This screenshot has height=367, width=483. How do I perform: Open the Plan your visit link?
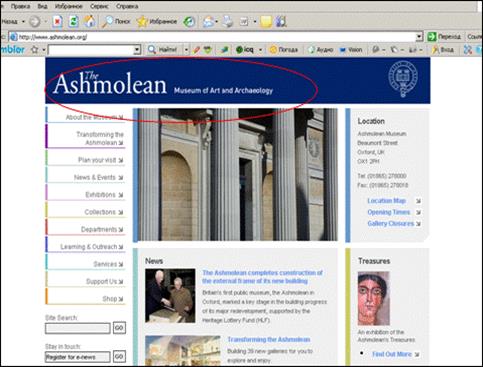pos(100,160)
